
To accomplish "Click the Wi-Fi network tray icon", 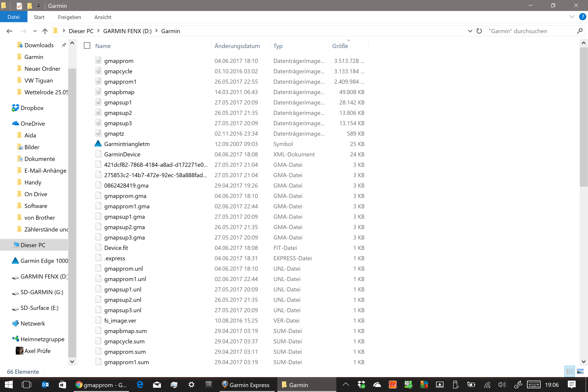I will coord(487,385).
